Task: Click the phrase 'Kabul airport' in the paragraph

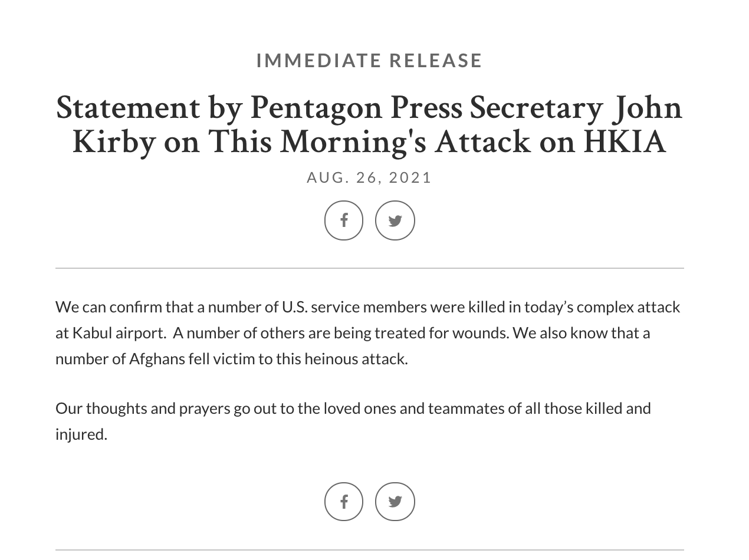Action: point(119,333)
